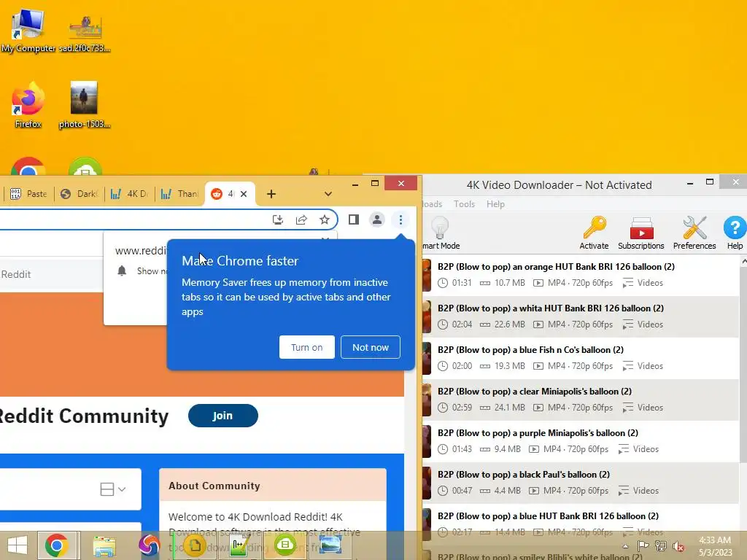Image resolution: width=747 pixels, height=560 pixels.
Task: Select purple Miniapolis's balloon download
Action: [x=580, y=441]
